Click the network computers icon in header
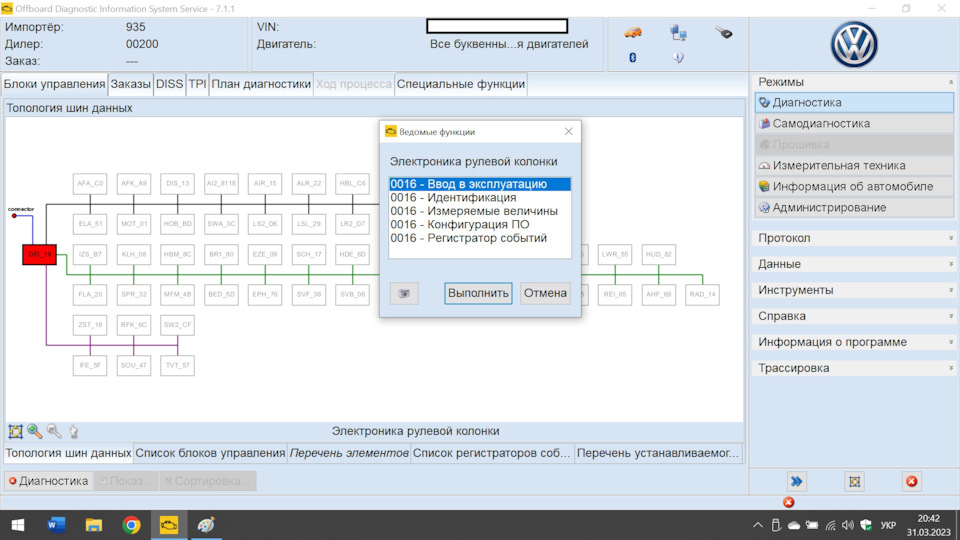 678,32
